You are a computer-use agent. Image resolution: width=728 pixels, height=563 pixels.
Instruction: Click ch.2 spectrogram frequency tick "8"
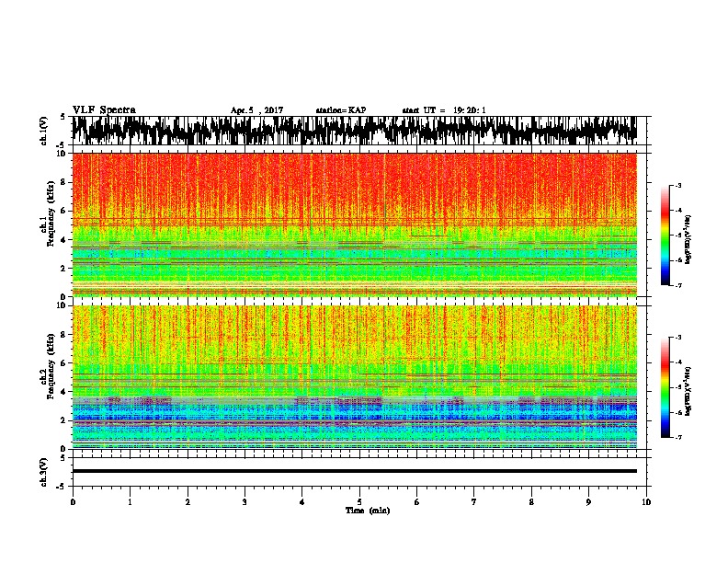pos(63,335)
